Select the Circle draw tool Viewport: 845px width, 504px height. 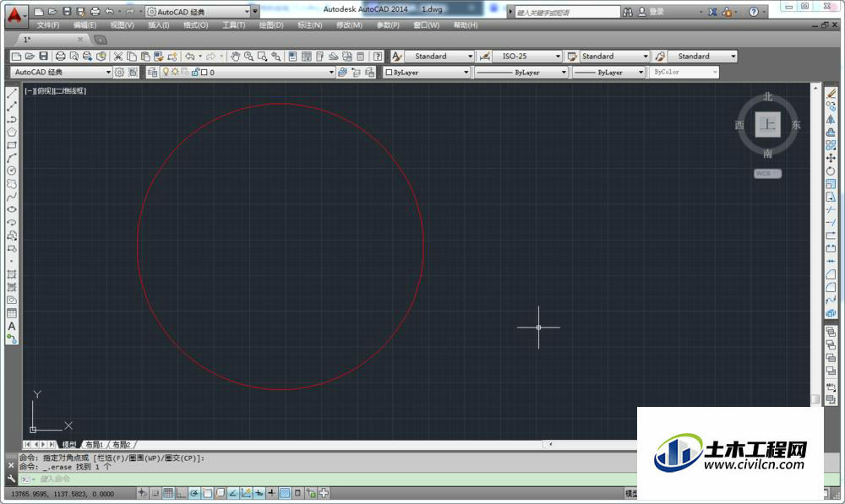(x=11, y=171)
